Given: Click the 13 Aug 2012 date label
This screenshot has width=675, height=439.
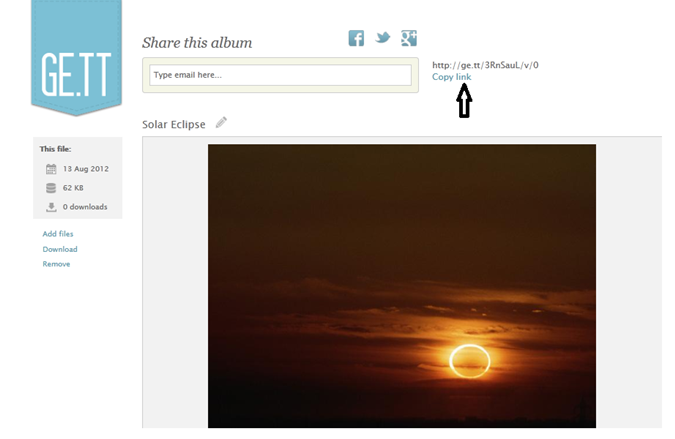Looking at the screenshot, I should pyautogui.click(x=86, y=169).
